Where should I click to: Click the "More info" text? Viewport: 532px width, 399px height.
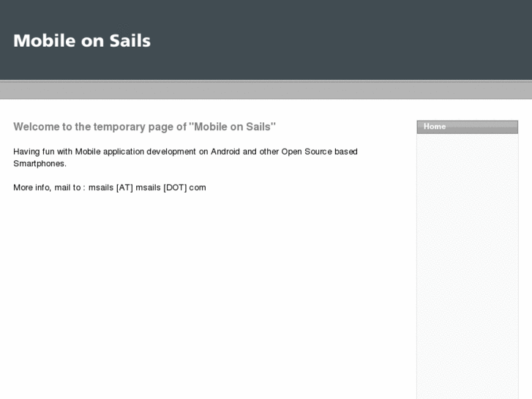pyautogui.click(x=31, y=187)
